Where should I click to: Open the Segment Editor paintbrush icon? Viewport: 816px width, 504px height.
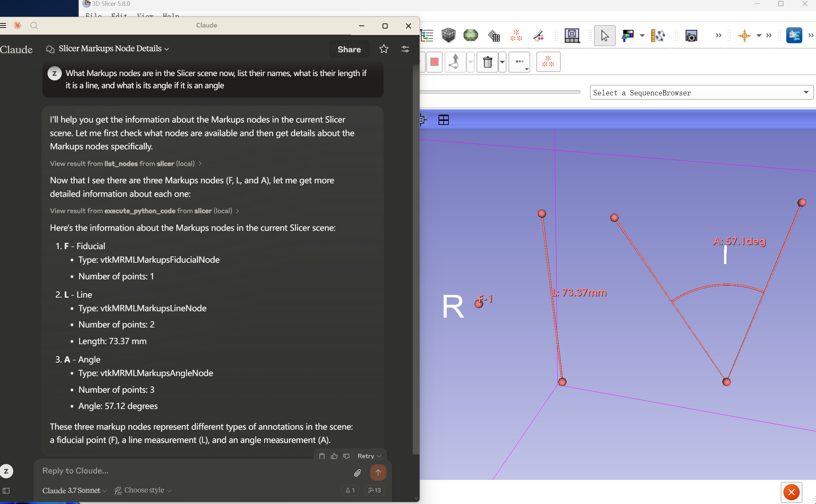coord(539,35)
